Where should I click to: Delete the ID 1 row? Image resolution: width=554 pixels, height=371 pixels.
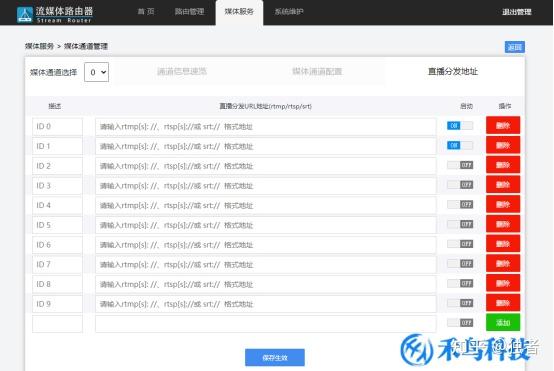click(x=503, y=145)
